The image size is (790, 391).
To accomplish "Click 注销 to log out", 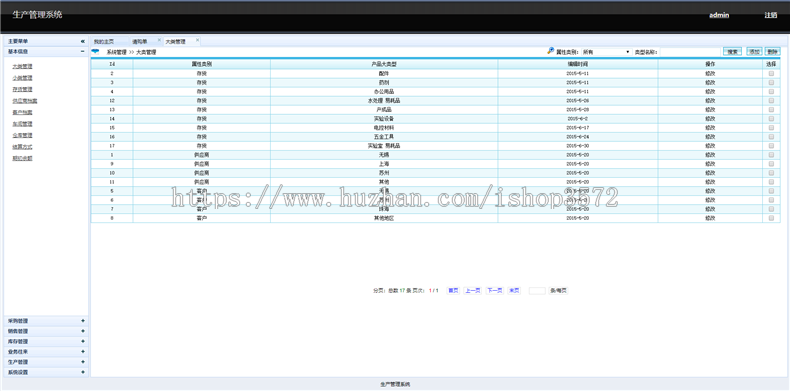I will click(771, 15).
